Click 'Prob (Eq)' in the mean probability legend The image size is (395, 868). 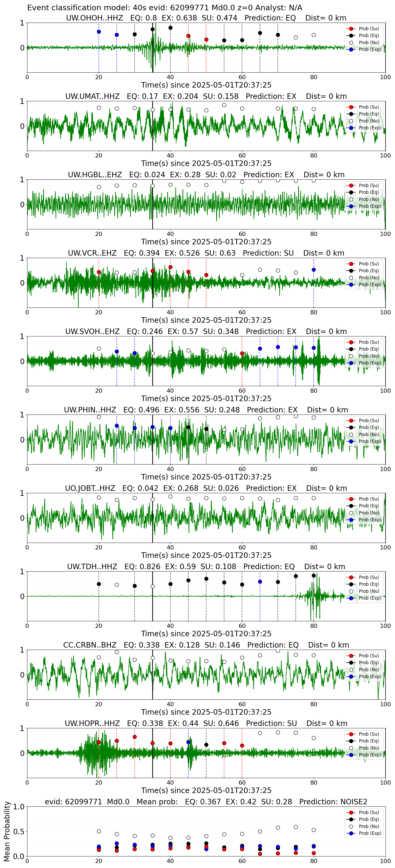click(369, 819)
